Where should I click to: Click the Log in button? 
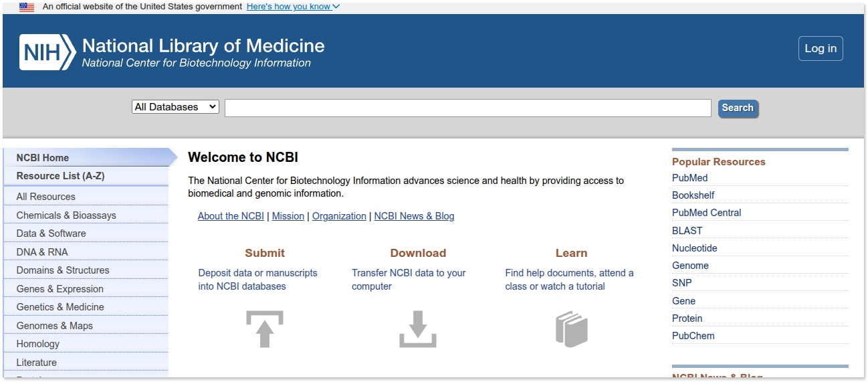pyautogui.click(x=821, y=48)
